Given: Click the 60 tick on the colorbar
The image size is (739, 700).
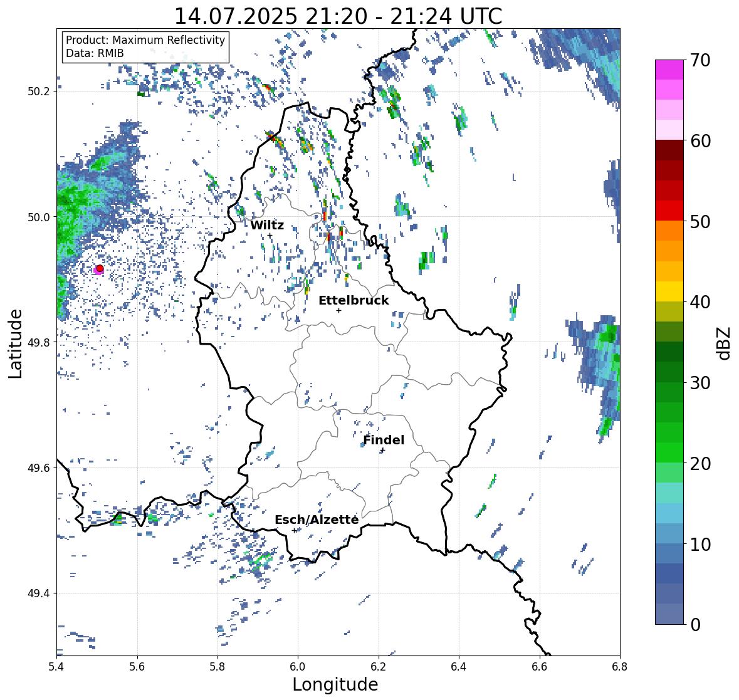Looking at the screenshot, I should point(700,141).
